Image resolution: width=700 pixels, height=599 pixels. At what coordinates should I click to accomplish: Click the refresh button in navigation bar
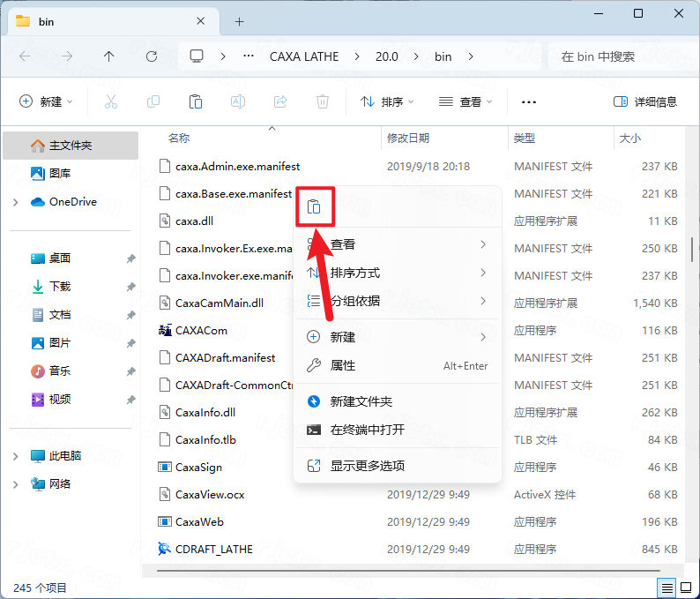pos(152,56)
